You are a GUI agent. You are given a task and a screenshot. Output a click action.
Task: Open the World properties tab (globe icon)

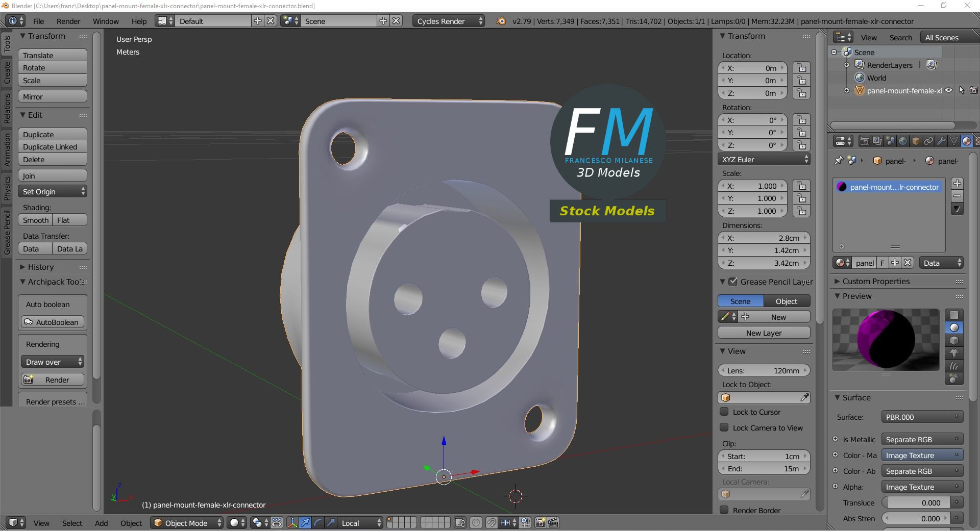tap(902, 141)
